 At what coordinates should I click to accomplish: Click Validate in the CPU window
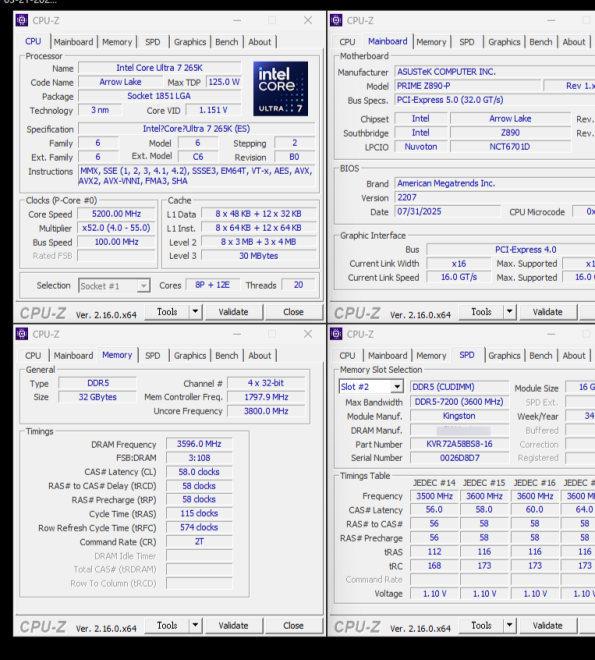pos(233,312)
